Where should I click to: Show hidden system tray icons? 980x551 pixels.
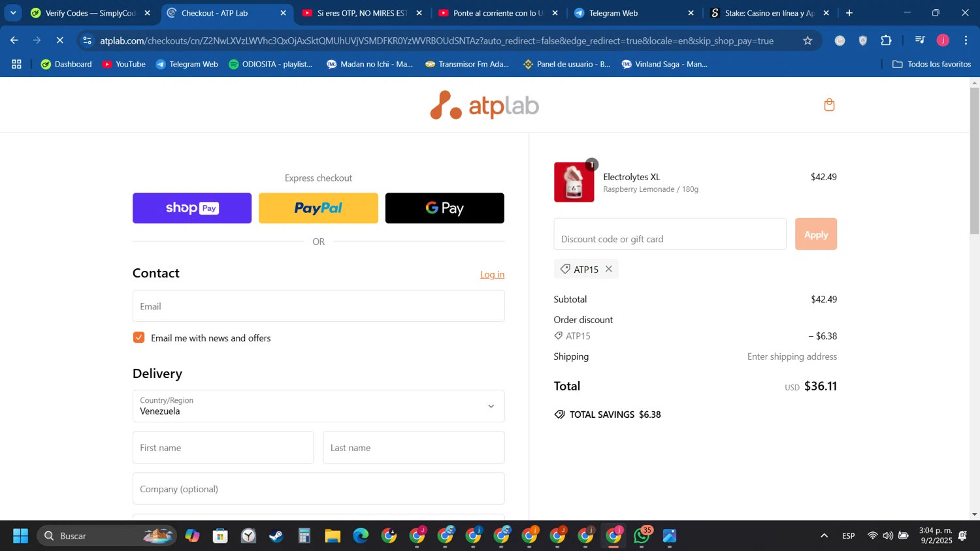point(824,536)
